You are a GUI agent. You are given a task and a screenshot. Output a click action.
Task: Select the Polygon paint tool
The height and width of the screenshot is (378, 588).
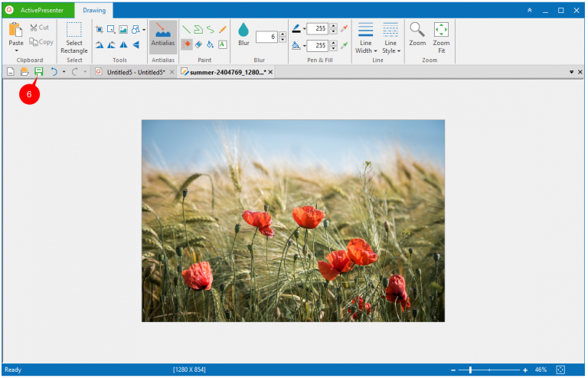pyautogui.click(x=198, y=29)
